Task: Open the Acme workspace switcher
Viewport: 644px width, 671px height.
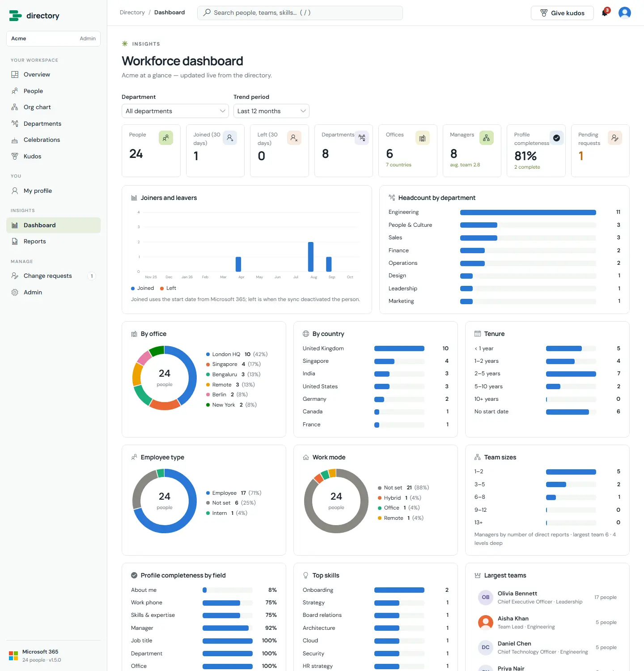Action: click(53, 38)
